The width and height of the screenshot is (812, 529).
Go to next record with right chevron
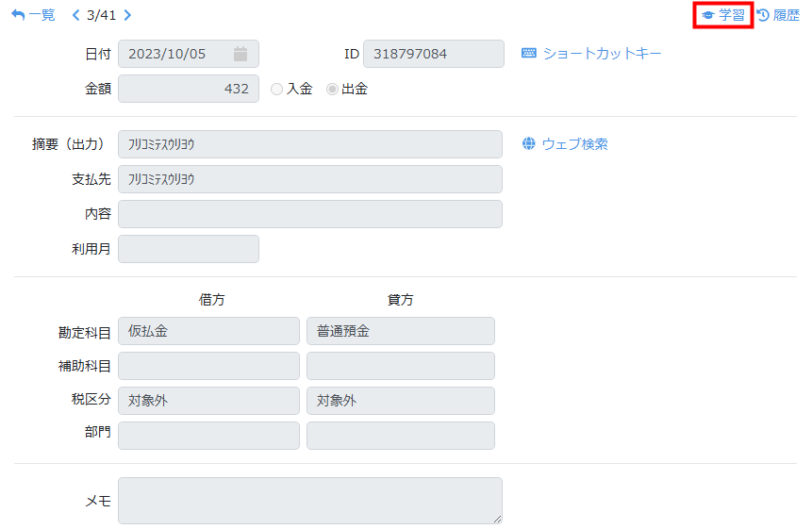(128, 15)
